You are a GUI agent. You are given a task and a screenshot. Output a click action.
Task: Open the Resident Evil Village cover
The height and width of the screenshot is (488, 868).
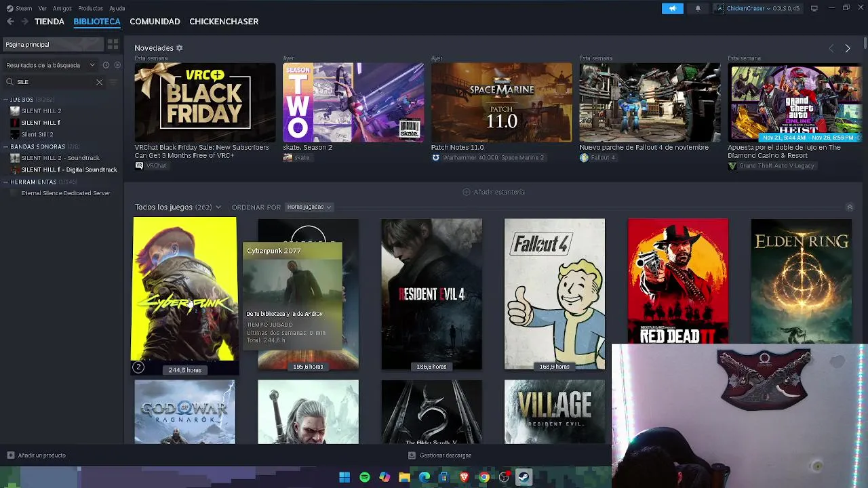(555, 412)
